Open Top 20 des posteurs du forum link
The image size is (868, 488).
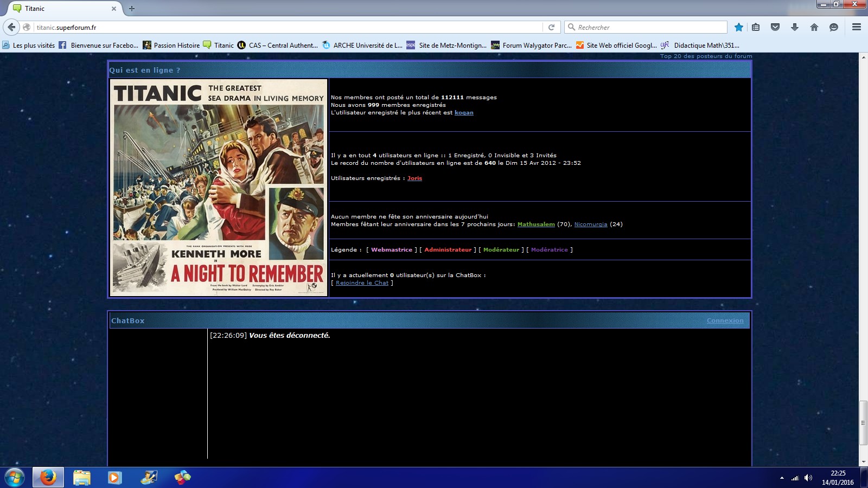[706, 56]
